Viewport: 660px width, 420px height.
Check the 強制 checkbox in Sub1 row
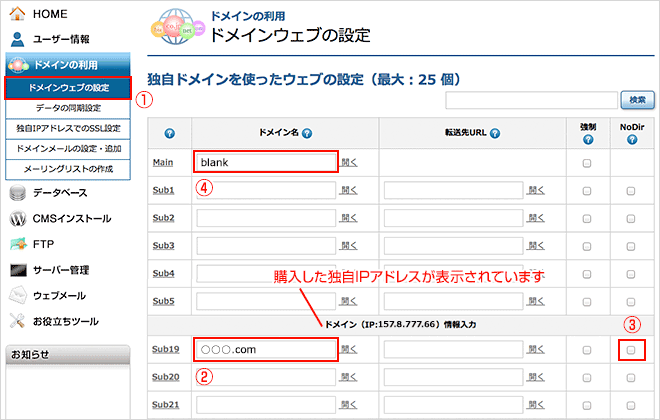coord(587,190)
